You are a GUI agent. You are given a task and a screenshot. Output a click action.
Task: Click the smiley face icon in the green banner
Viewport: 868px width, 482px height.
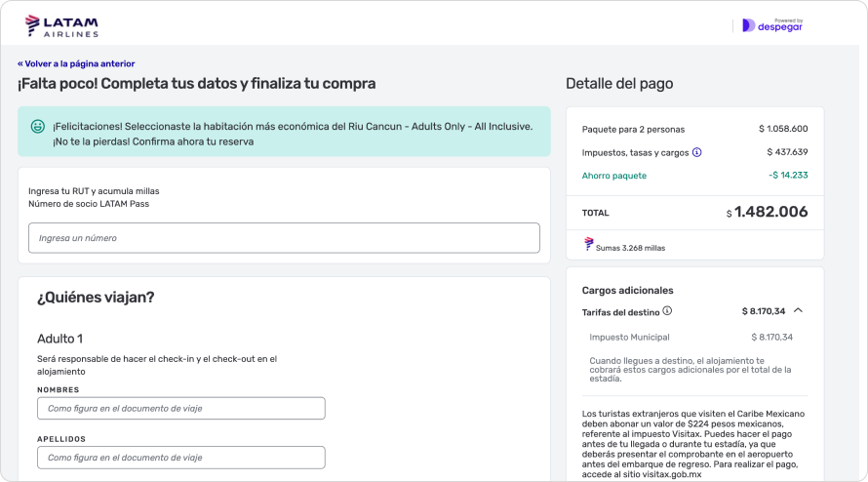point(38,127)
